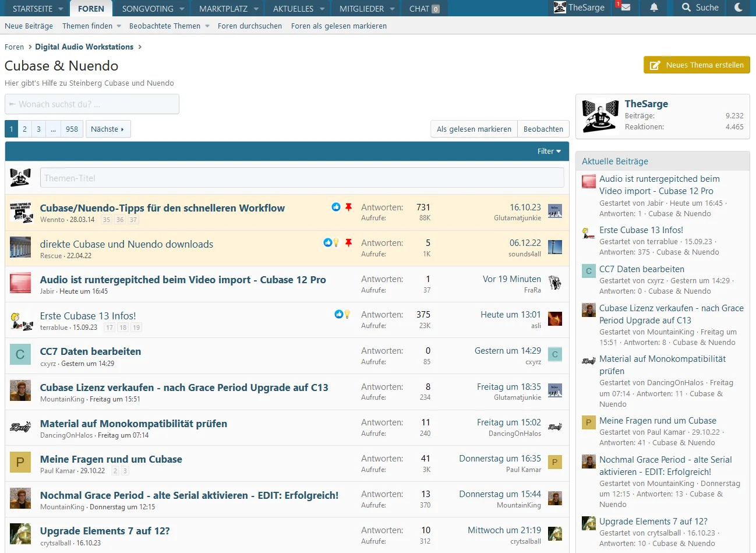Open the CHAT tab
The width and height of the screenshot is (756, 553).
click(425, 9)
